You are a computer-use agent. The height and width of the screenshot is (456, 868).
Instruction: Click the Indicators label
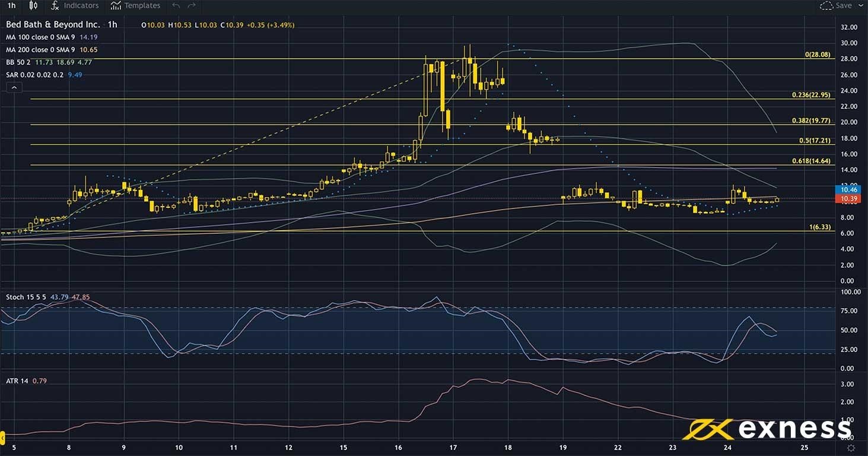click(x=81, y=5)
